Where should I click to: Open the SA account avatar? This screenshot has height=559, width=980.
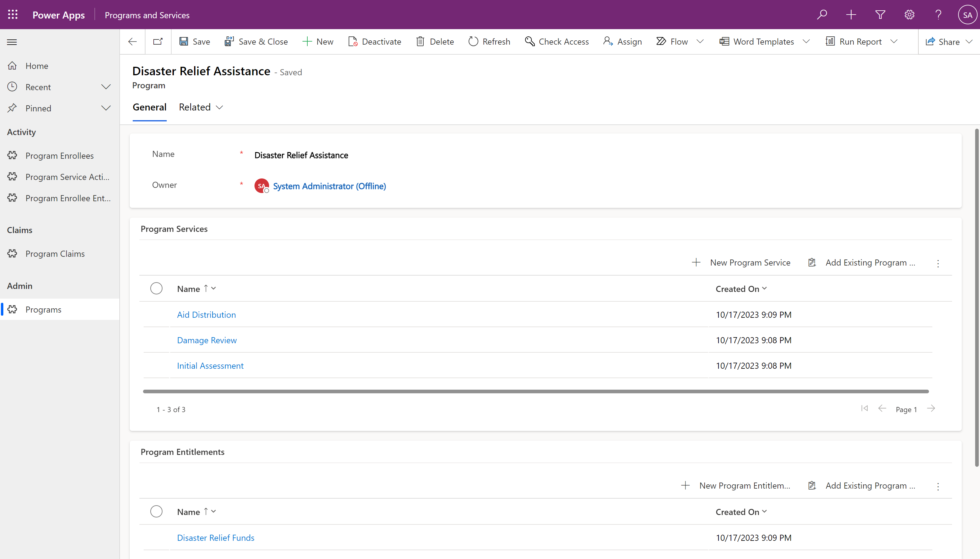tap(967, 15)
